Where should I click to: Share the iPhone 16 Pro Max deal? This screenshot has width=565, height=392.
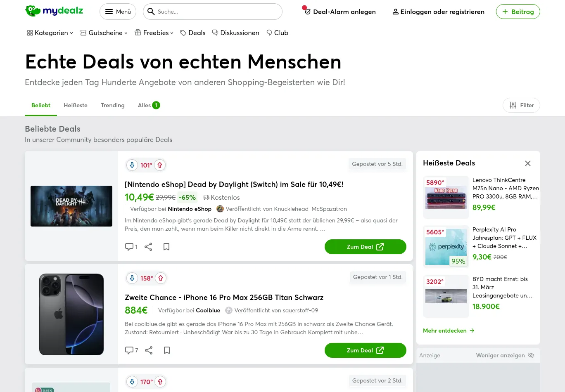(149, 350)
